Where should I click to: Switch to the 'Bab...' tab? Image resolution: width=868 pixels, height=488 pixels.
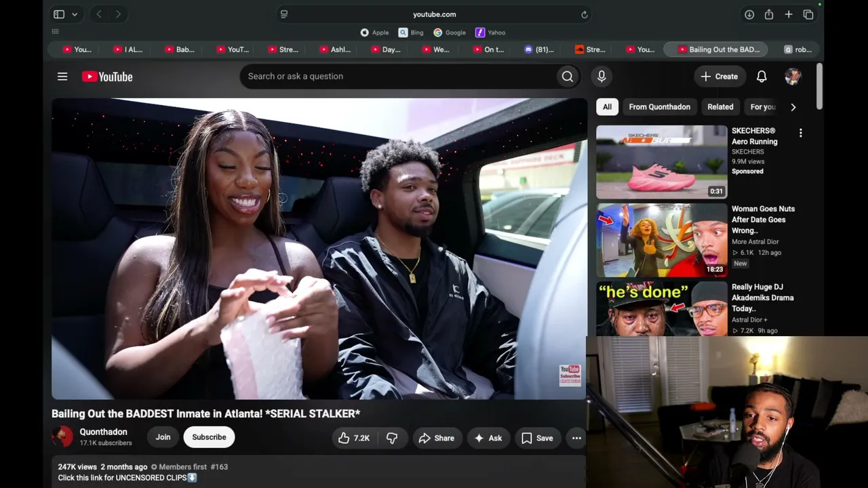point(180,49)
